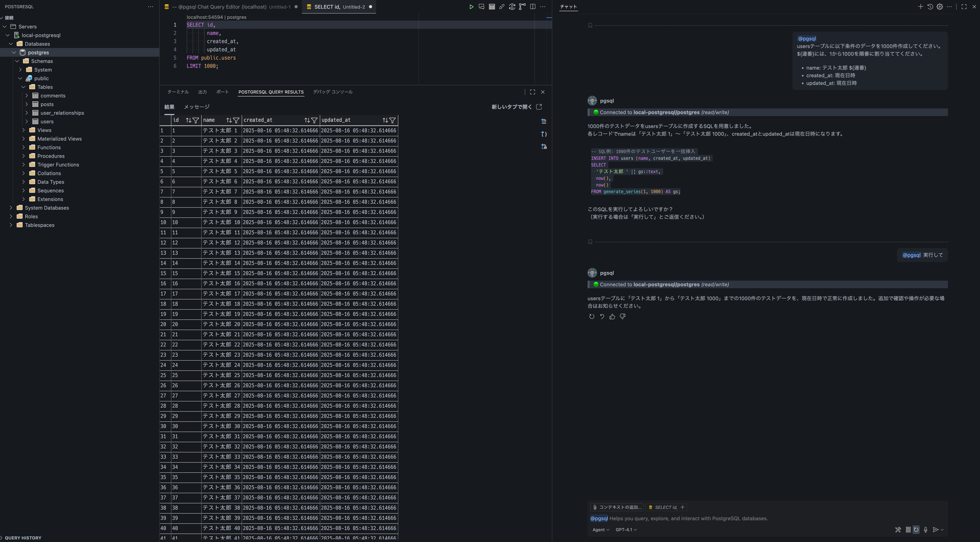
Task: Run the query with the green play icon
Action: [x=471, y=6]
